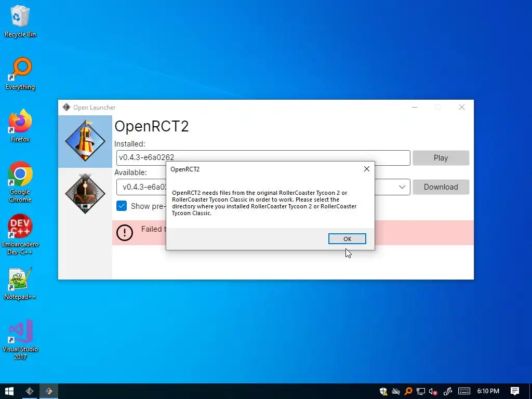Click the Play button
Viewport: 532px width, 399px height.
click(x=441, y=158)
